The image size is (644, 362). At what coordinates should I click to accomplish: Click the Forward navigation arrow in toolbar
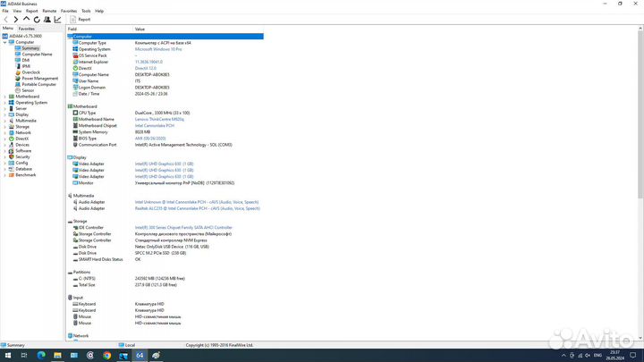pos(15,20)
